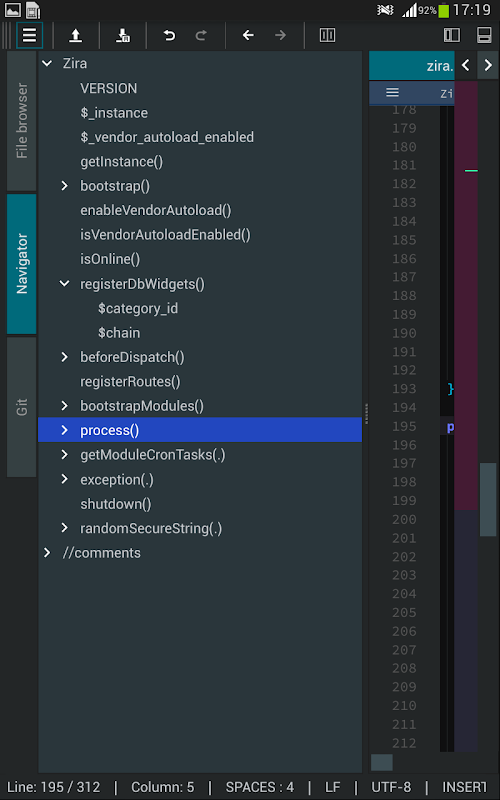Select the getInstance() method
Image resolution: width=500 pixels, height=800 pixels.
click(x=121, y=162)
